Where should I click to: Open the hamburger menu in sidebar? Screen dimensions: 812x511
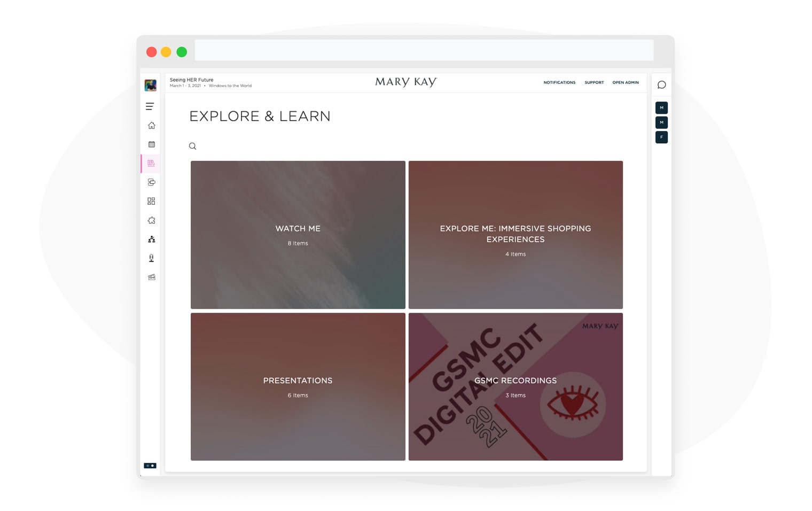(150, 106)
